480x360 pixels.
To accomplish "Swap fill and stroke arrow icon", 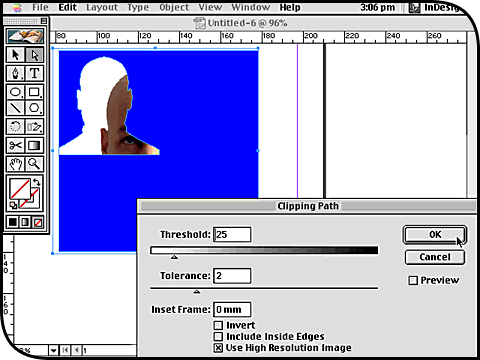I will tap(37, 182).
